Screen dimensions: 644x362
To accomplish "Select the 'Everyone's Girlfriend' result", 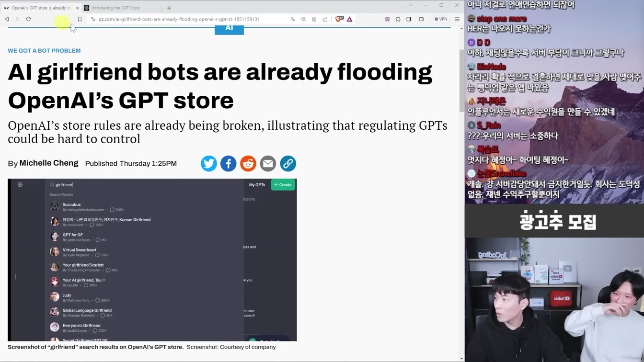I will (x=144, y=328).
